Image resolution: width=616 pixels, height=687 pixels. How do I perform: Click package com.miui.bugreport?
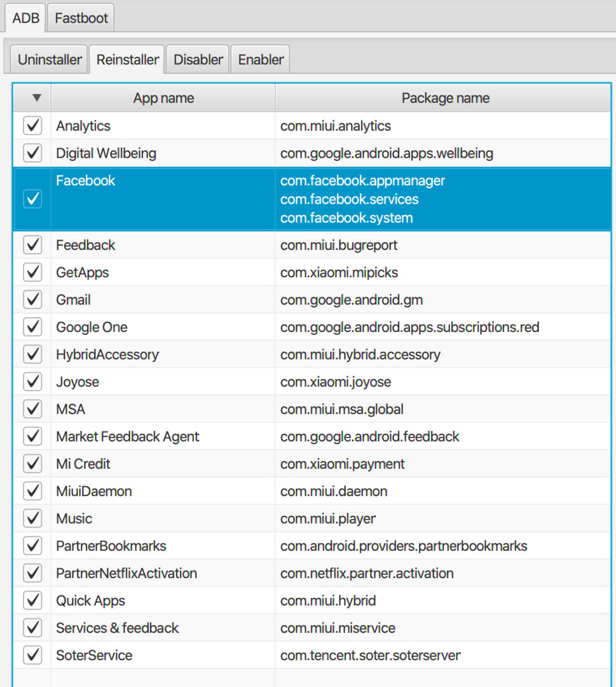pyautogui.click(x=338, y=246)
